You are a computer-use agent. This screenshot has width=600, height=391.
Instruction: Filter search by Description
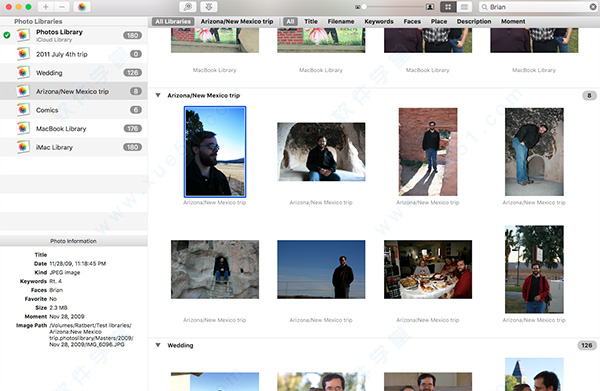(474, 21)
